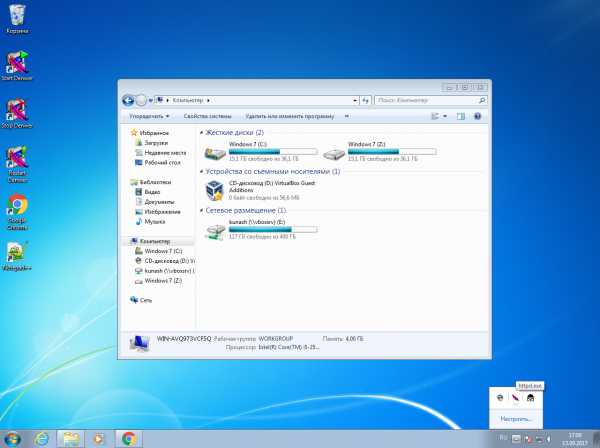The height and width of the screenshot is (448, 600).
Task: Collapse the Устройства со съемными носителями group
Action: (201, 172)
